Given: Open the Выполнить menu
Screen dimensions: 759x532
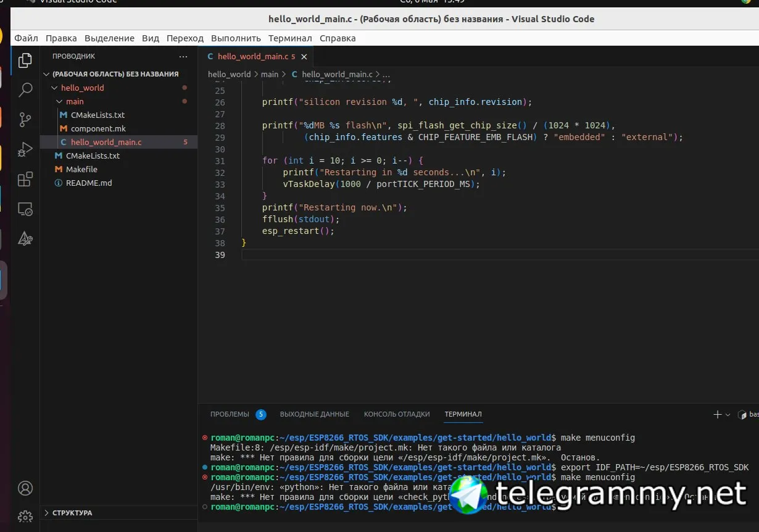Looking at the screenshot, I should coord(236,38).
